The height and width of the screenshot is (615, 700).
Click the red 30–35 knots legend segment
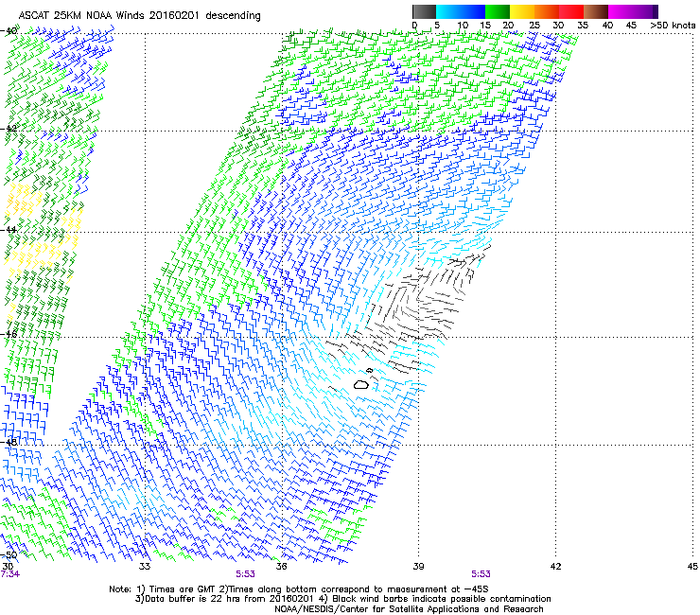click(x=571, y=11)
